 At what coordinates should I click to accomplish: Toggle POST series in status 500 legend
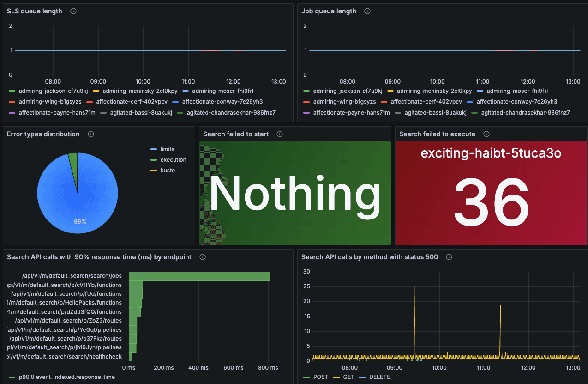[320, 377]
